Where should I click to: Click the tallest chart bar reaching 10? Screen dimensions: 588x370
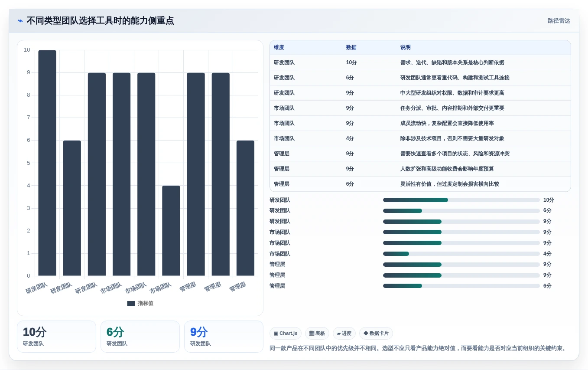pyautogui.click(x=47, y=163)
